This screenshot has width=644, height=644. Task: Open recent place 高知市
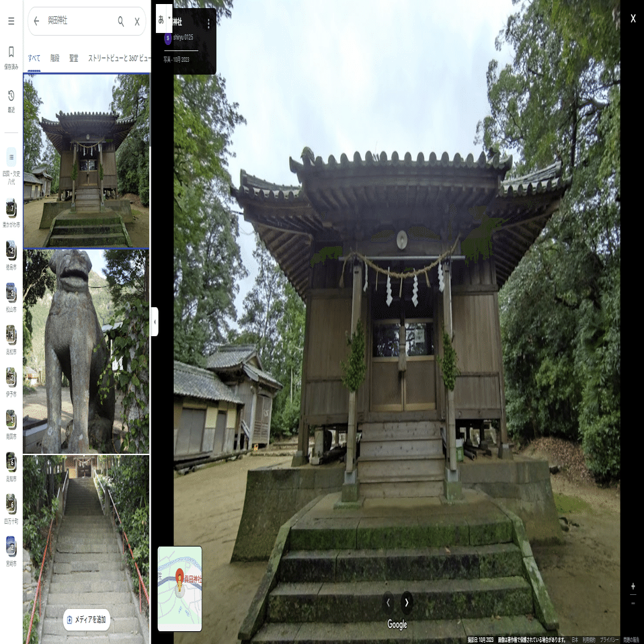click(x=11, y=467)
